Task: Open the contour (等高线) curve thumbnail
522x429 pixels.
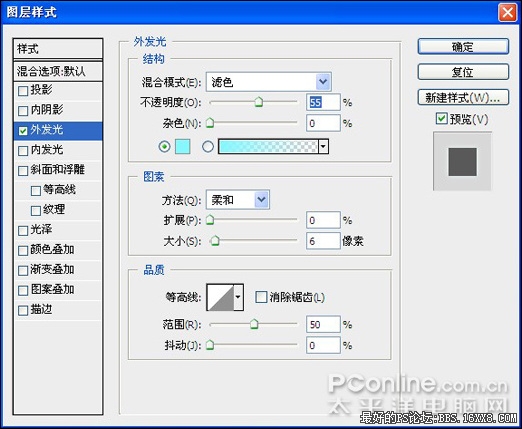Action: pos(220,297)
